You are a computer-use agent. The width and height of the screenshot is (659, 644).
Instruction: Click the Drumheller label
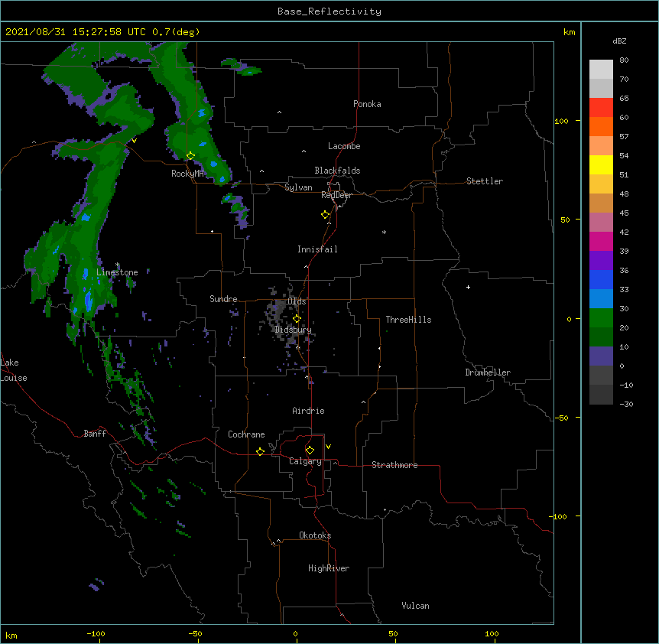488,372
